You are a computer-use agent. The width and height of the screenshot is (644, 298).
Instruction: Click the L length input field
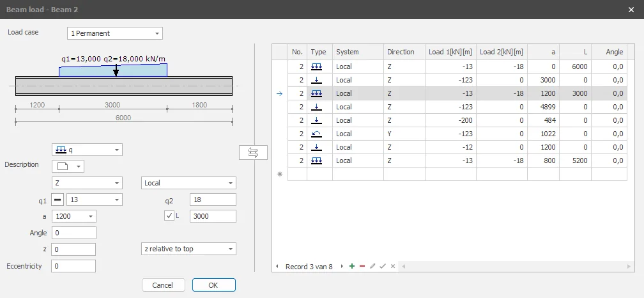[x=213, y=216]
